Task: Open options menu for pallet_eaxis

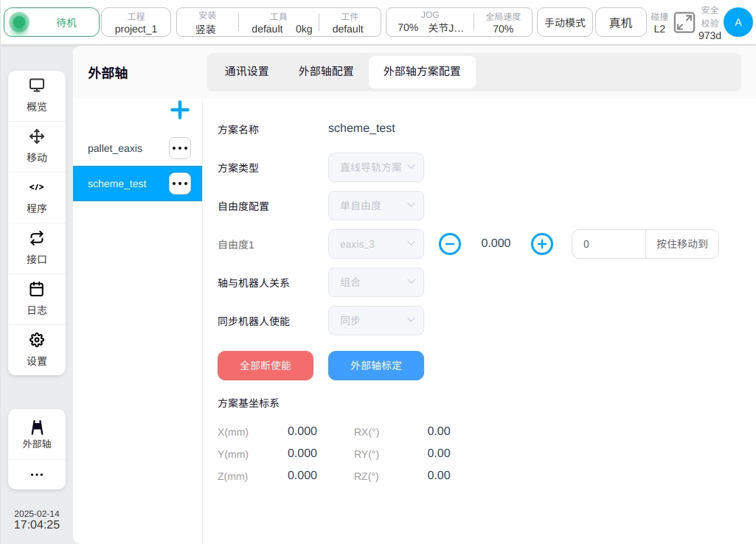Action: point(180,148)
